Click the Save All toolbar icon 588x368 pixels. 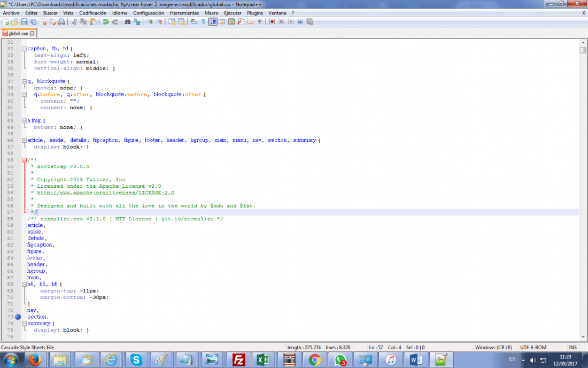(33, 22)
